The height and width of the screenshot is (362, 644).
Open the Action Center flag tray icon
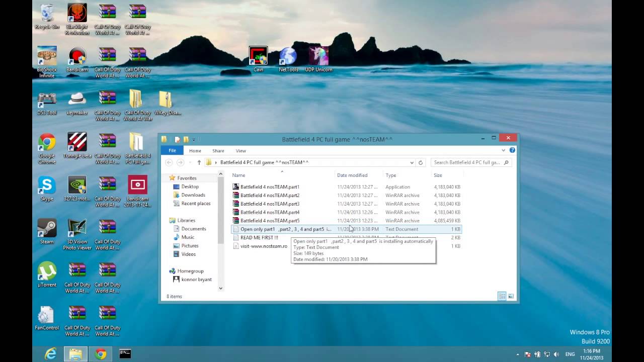coord(527,354)
